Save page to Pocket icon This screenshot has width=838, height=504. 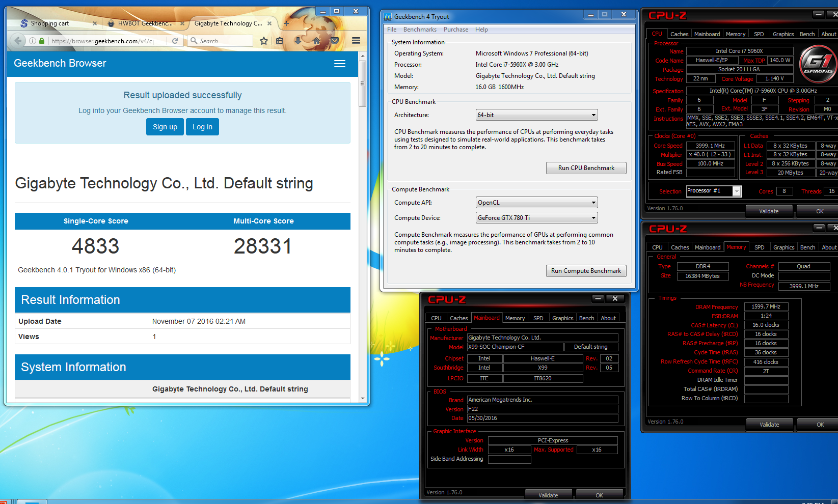click(335, 41)
